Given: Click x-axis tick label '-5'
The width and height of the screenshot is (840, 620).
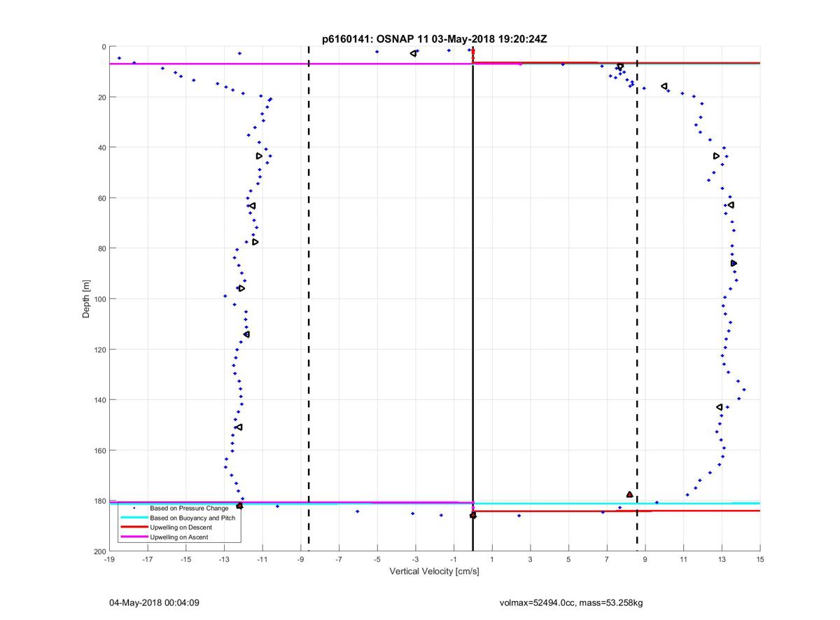Looking at the screenshot, I should tap(377, 559).
